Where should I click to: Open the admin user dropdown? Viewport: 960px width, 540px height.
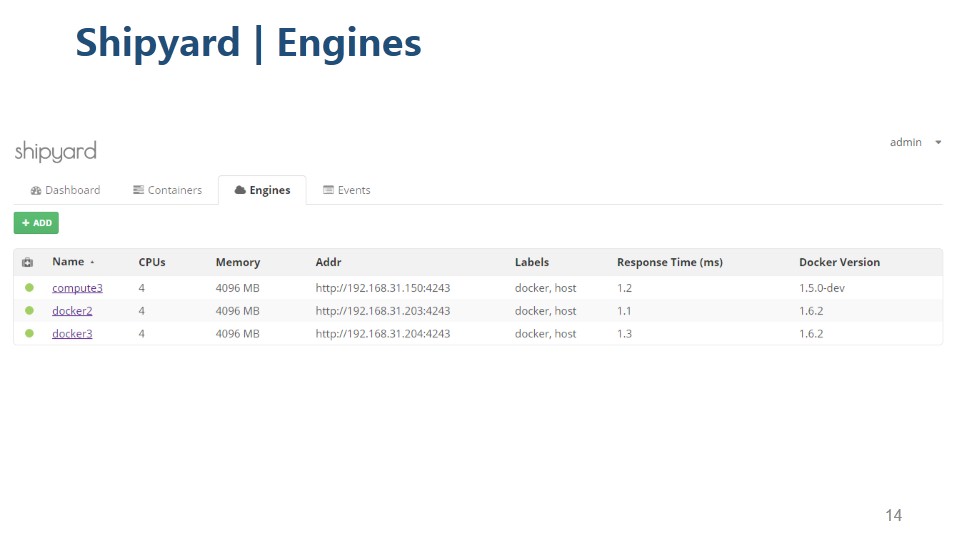915,142
